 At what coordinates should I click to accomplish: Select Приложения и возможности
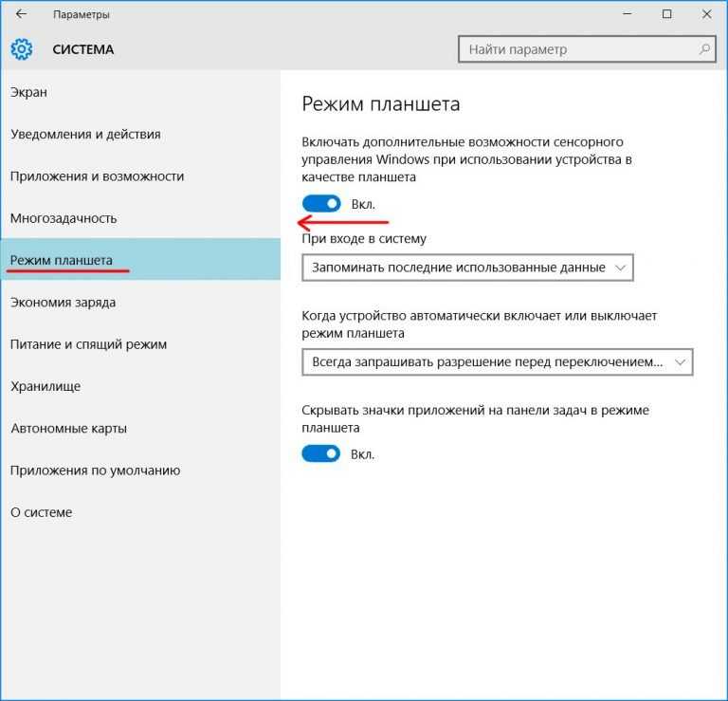pyautogui.click(x=140, y=176)
